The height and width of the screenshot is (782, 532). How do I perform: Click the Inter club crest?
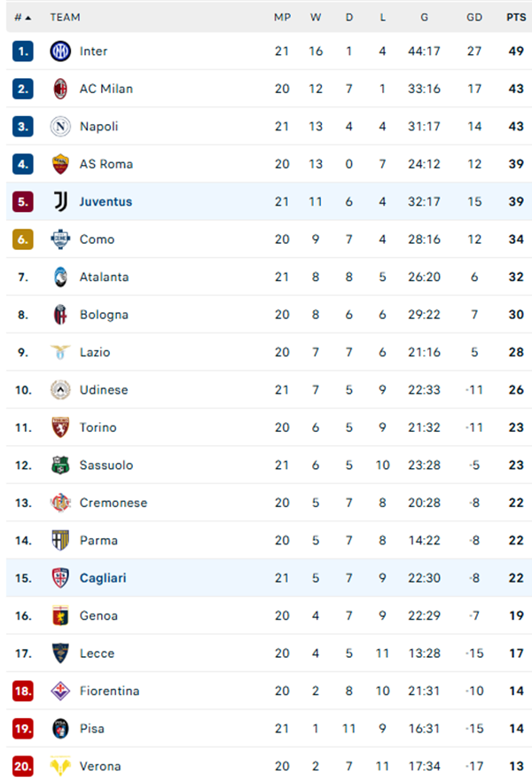pos(59,51)
